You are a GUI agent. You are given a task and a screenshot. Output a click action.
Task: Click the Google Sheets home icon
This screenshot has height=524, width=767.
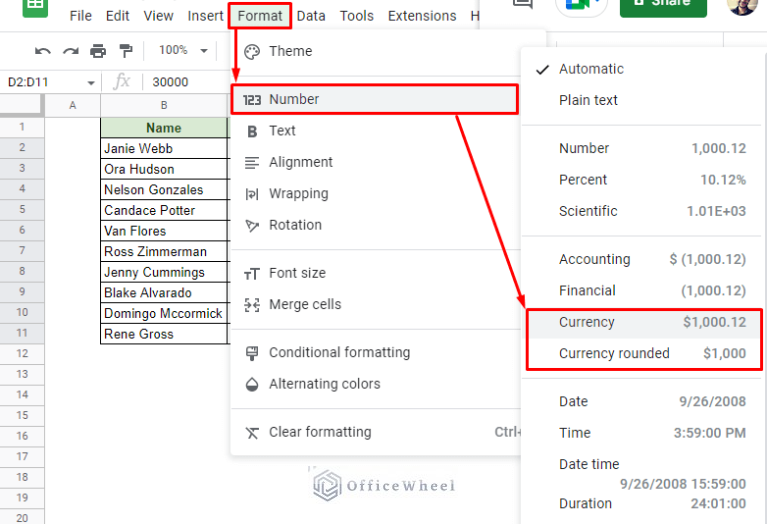pos(35,7)
